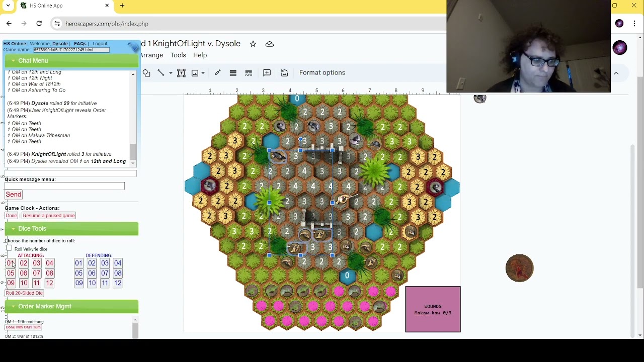Click the Done game clock button

tap(12, 216)
